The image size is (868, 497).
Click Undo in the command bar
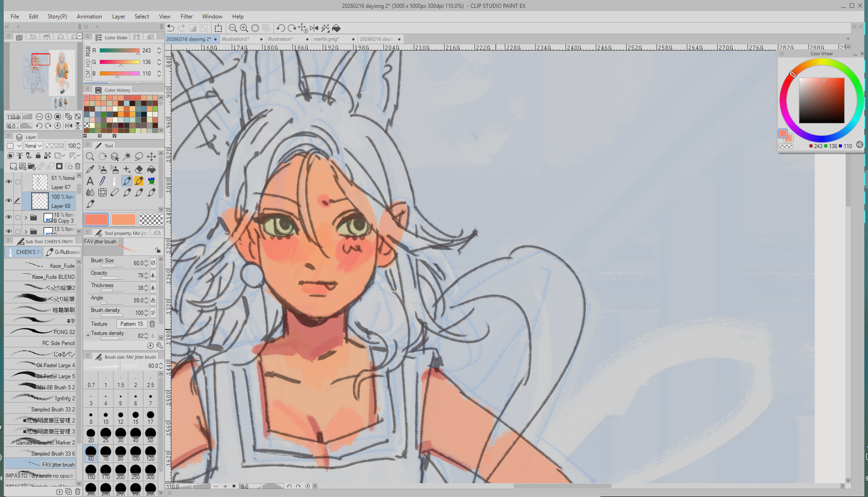pyautogui.click(x=171, y=28)
